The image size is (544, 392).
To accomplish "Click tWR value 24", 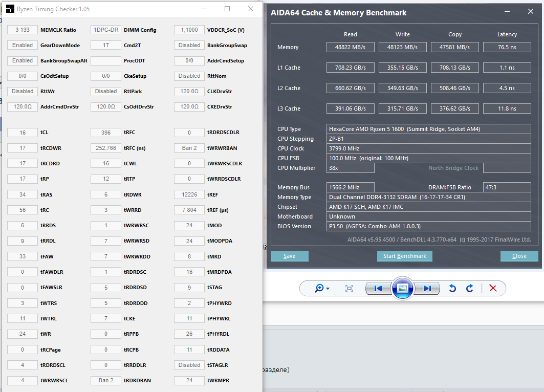I will (23, 334).
